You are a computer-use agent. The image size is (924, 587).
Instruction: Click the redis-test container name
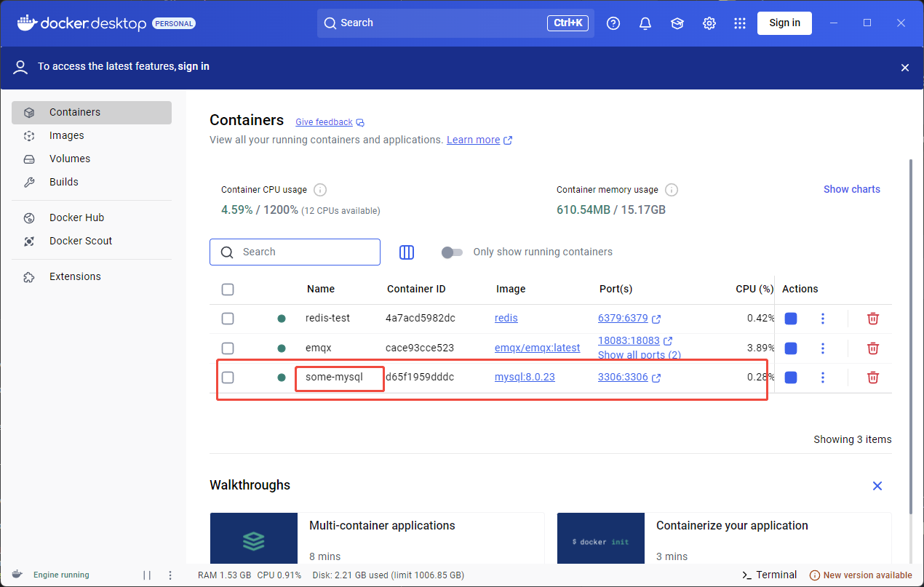[x=327, y=319]
